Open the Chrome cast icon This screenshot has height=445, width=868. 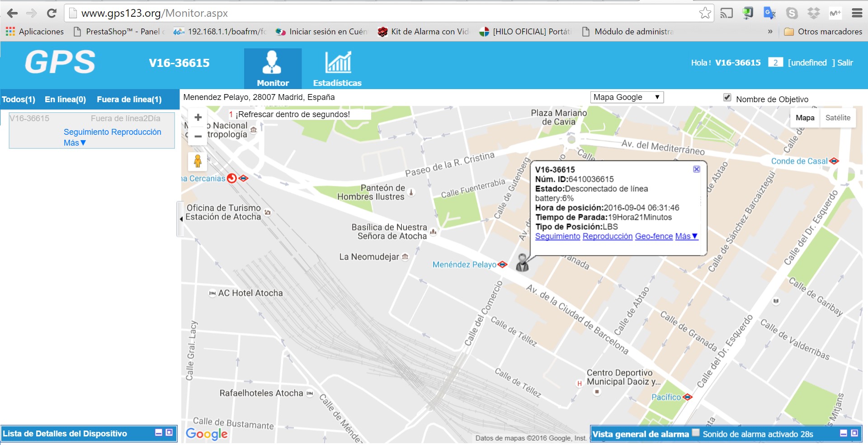tap(726, 13)
